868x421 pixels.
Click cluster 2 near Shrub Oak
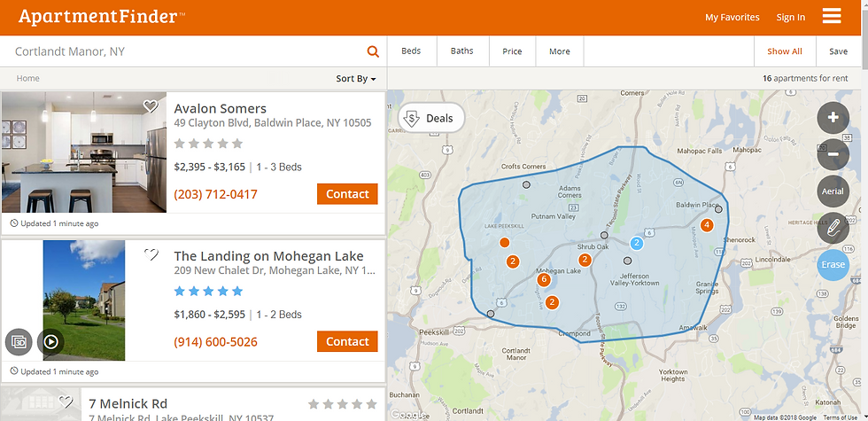tap(585, 260)
